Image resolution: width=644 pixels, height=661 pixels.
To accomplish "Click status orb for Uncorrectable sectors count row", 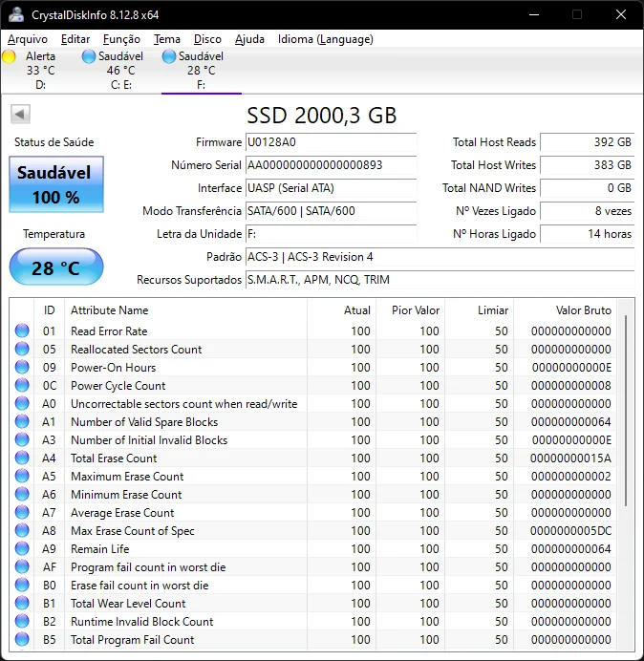I will 22,403.
